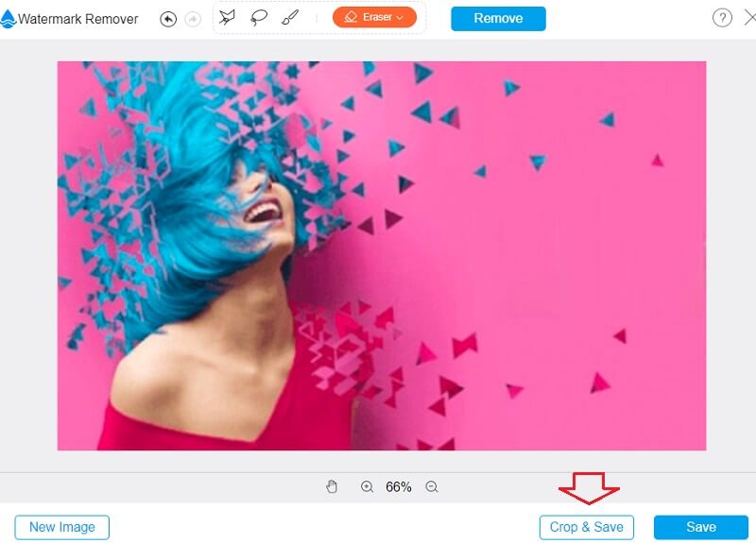Select the lasso selection tool

click(x=258, y=18)
